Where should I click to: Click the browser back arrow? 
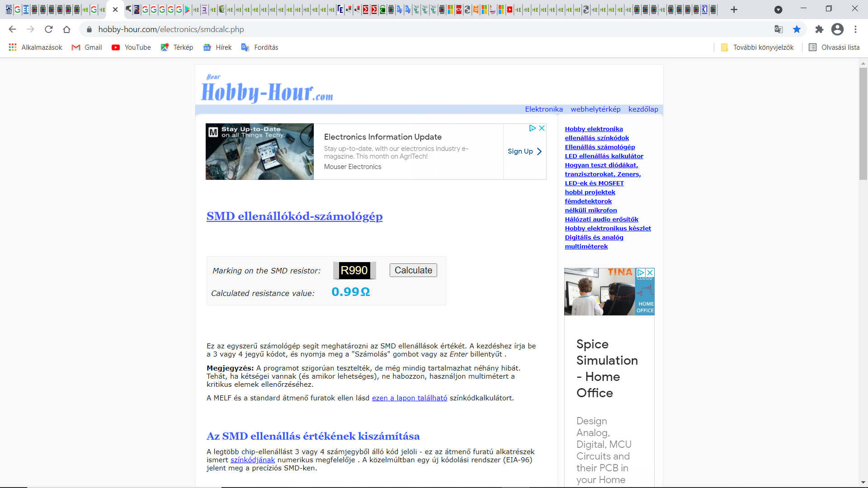pyautogui.click(x=12, y=29)
